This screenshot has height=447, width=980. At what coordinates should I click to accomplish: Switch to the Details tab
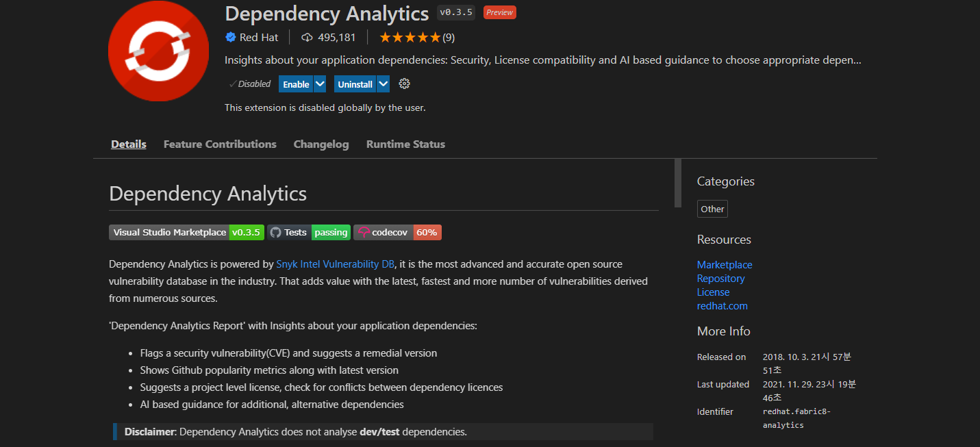pyautogui.click(x=129, y=144)
